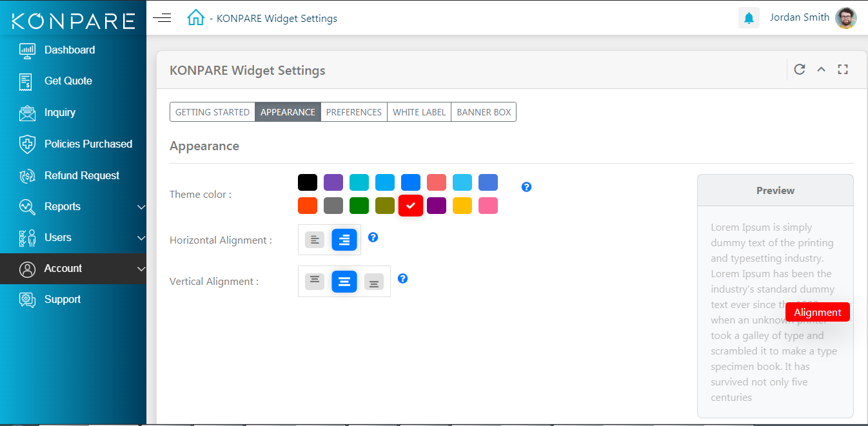The height and width of the screenshot is (426, 868).
Task: Collapse the Widget Settings panel
Action: click(x=821, y=70)
